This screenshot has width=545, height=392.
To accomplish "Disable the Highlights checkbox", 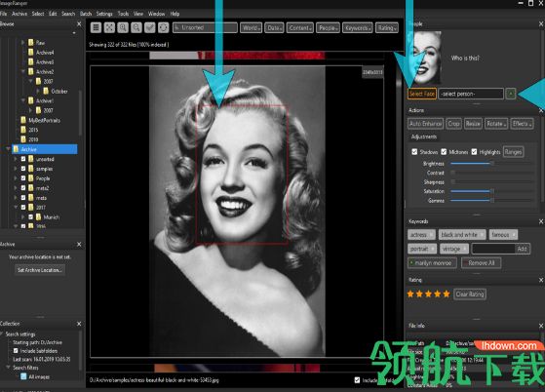I will pos(474,152).
